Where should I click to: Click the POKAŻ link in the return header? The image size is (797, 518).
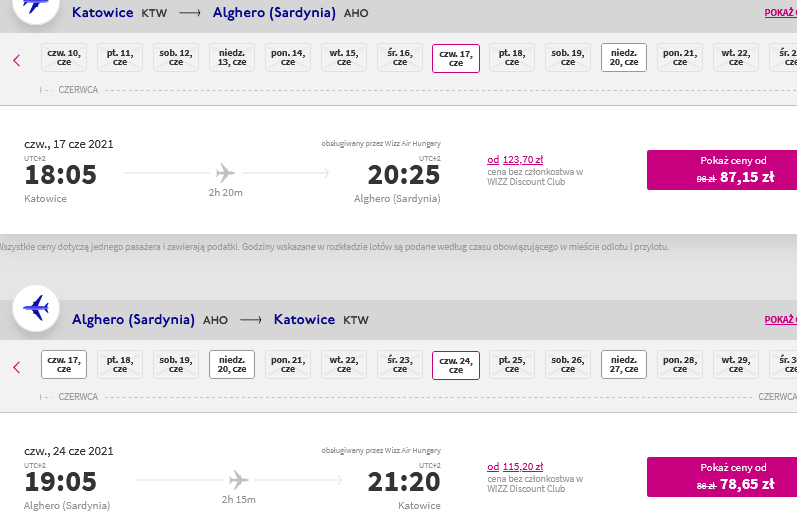pos(780,320)
